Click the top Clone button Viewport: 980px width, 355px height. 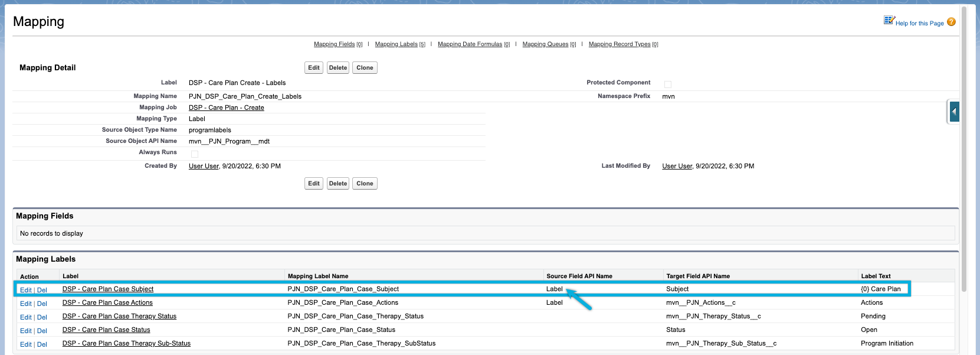(x=365, y=68)
